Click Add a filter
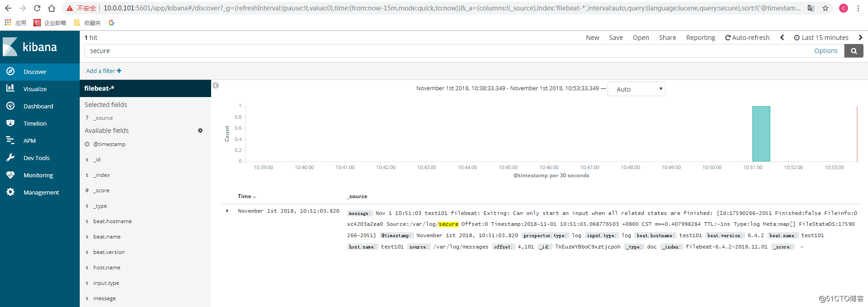Image resolution: width=868 pixels, height=307 pixels. [x=104, y=71]
